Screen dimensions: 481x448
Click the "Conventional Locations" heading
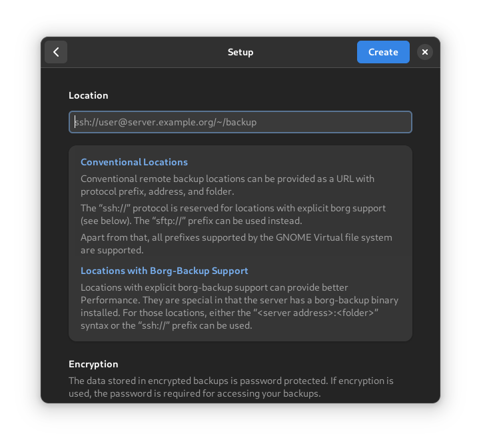coord(134,162)
